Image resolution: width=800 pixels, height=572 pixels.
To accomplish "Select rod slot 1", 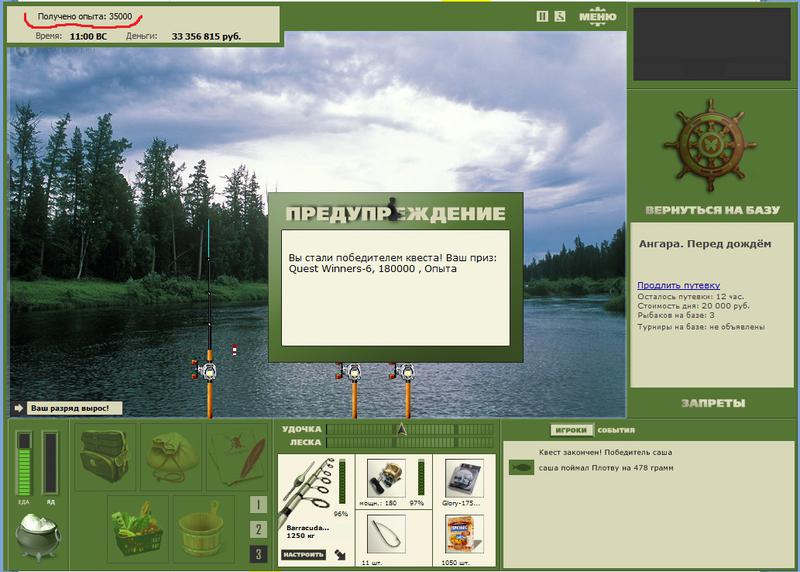I will coord(258,505).
